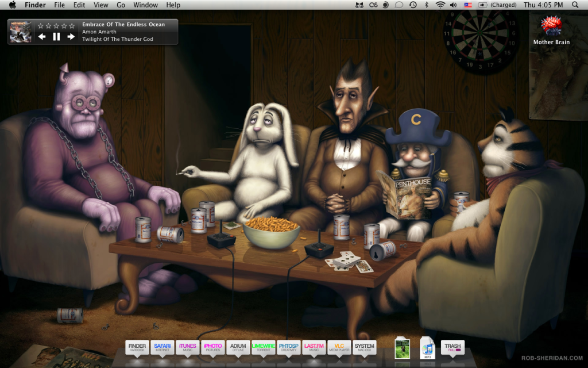
Task: Open the chat speech bubble status menu
Action: coord(399,5)
